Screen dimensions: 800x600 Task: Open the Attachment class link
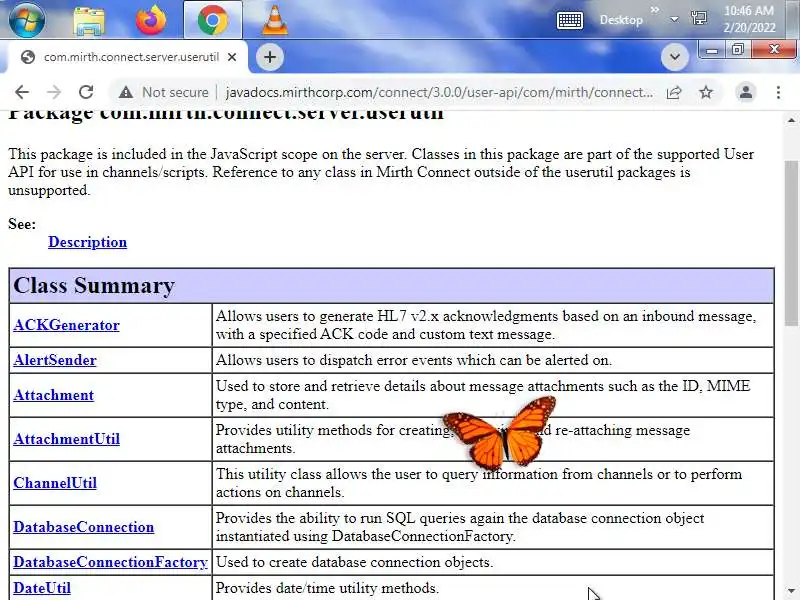pos(54,395)
